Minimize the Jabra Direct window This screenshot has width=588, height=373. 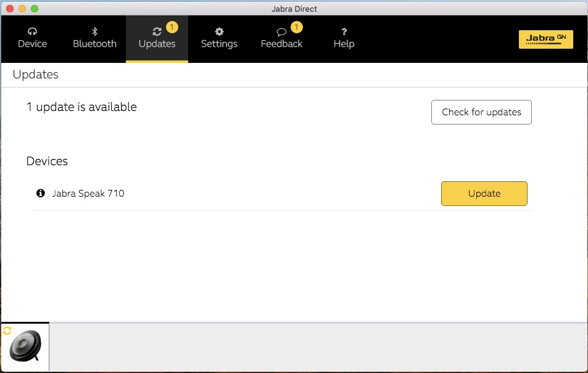click(22, 9)
